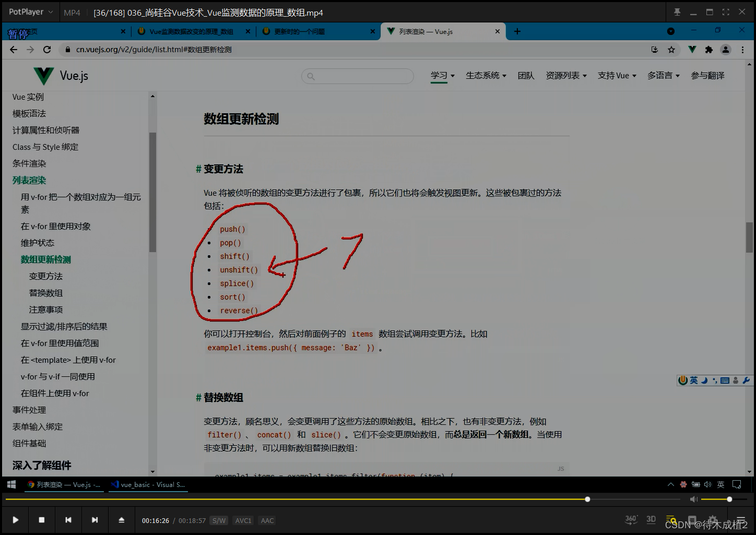Image resolution: width=756 pixels, height=535 pixels.
Task: Click the PotPlayer eject/open file button
Action: [121, 520]
